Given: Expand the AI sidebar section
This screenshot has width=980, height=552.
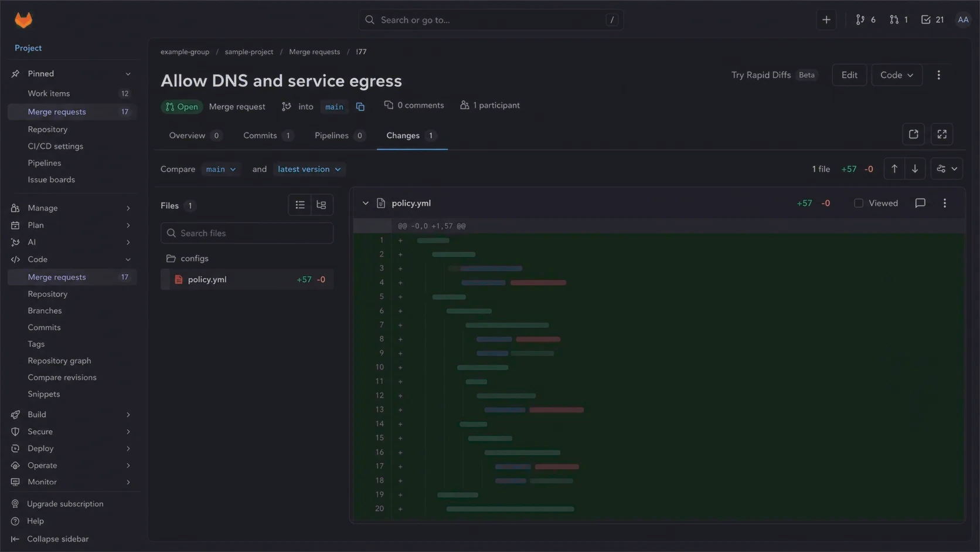Looking at the screenshot, I should click(72, 242).
